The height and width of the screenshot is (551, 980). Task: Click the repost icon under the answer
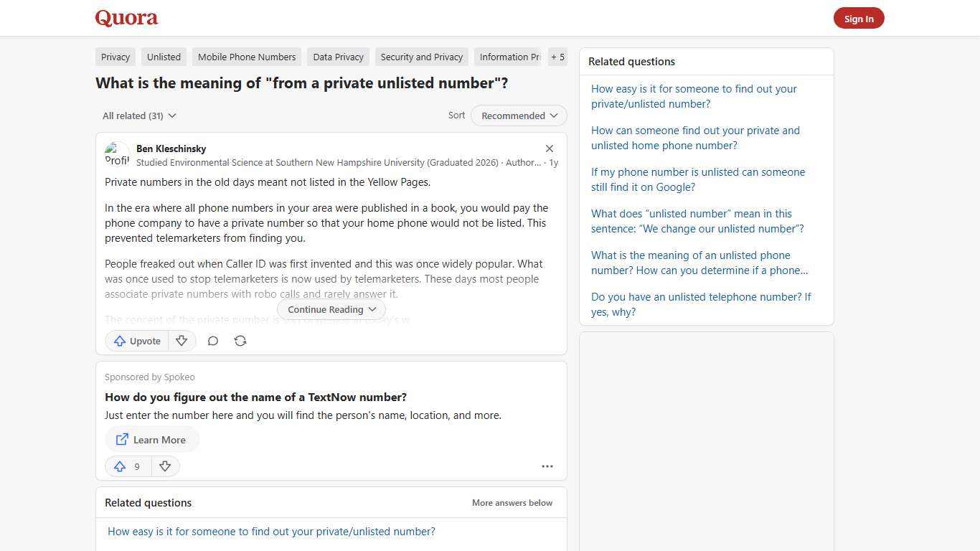[x=240, y=341]
